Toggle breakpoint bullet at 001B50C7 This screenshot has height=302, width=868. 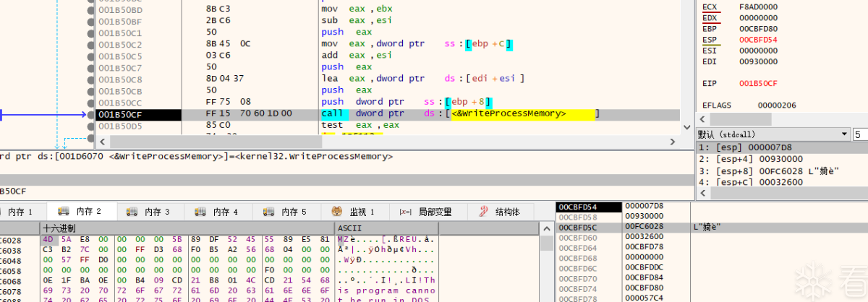coord(91,68)
